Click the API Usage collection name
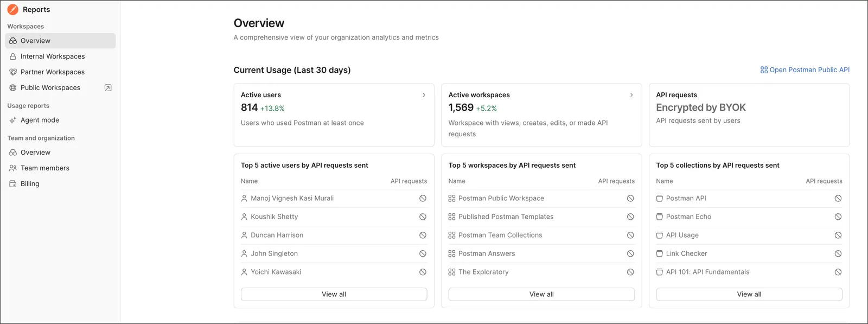The width and height of the screenshot is (868, 324). [x=682, y=236]
